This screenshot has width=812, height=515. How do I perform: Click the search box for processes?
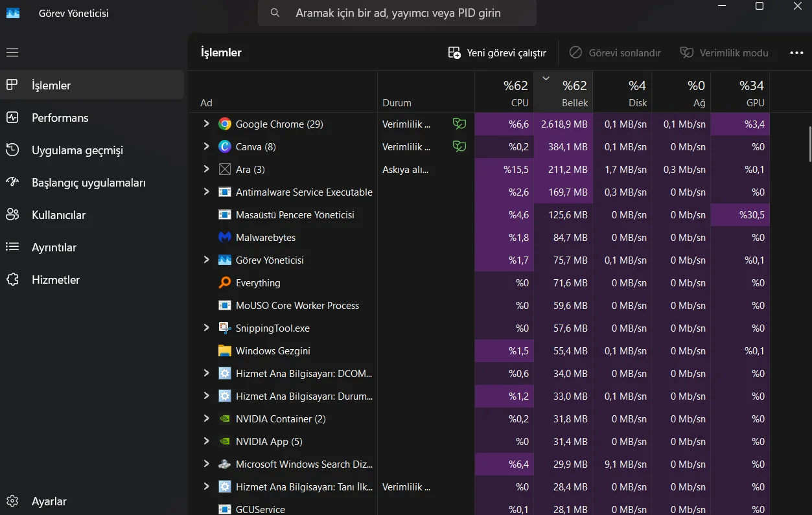coord(398,13)
